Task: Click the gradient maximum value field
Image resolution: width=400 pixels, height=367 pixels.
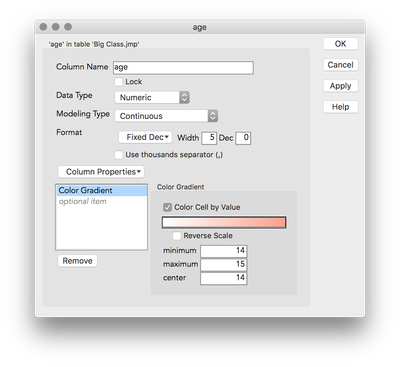Action: (x=224, y=265)
